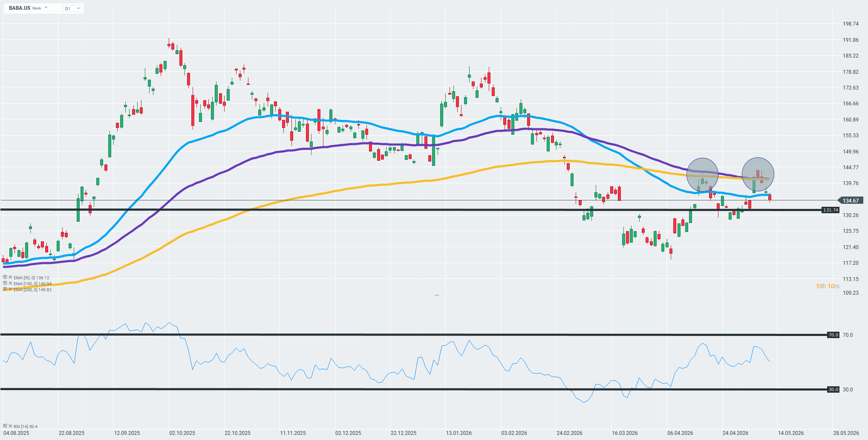Expand the BABA.US symbol dropdown arrow
Image resolution: width=868 pixels, height=440 pixels.
point(46,8)
